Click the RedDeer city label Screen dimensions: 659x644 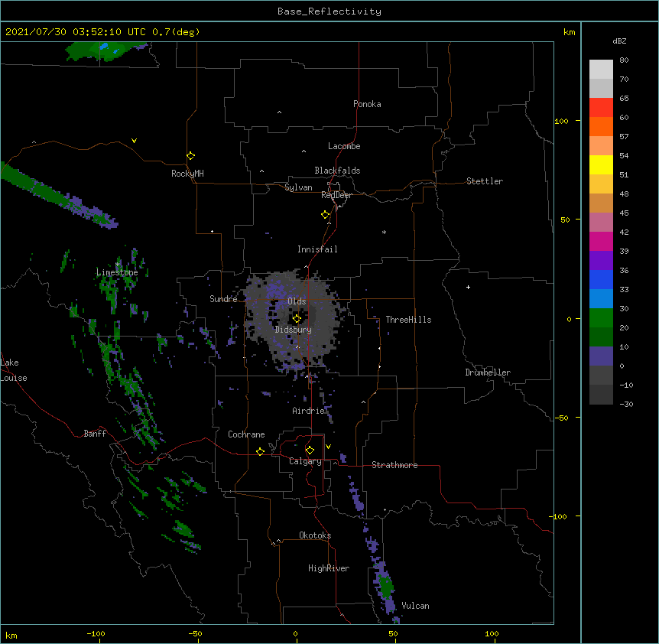pyautogui.click(x=336, y=195)
